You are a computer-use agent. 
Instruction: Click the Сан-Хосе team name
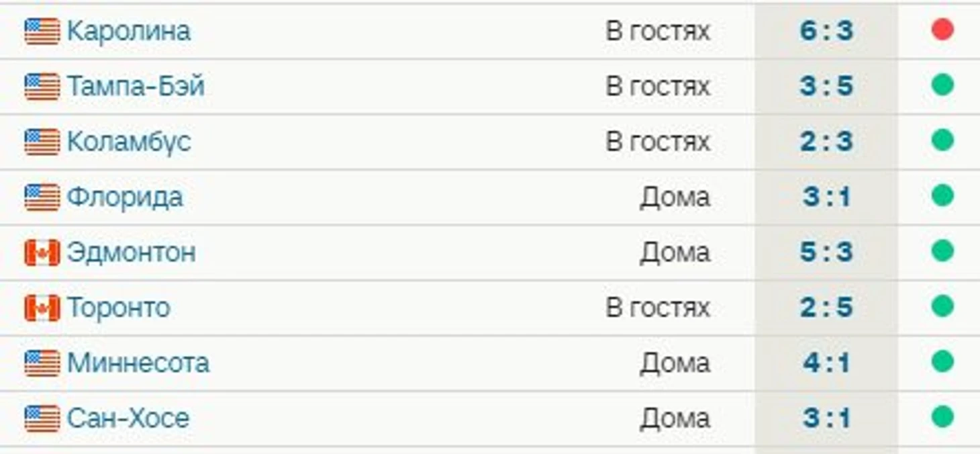[x=128, y=418]
